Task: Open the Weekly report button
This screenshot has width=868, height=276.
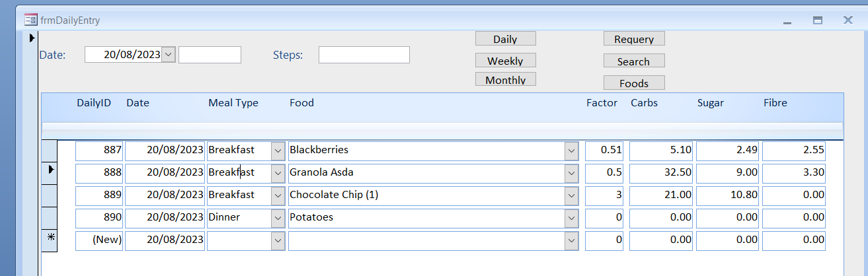Action: coord(505,61)
